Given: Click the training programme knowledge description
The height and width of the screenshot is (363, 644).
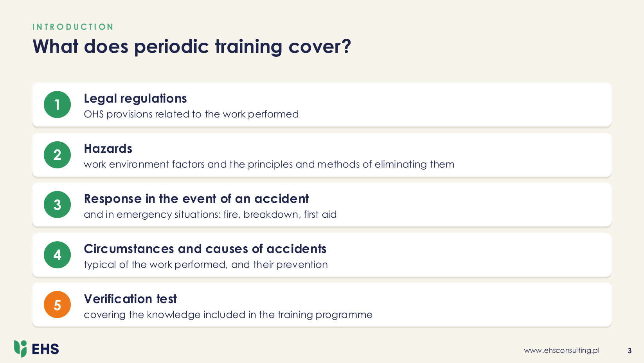Looking at the screenshot, I should click(x=228, y=315).
